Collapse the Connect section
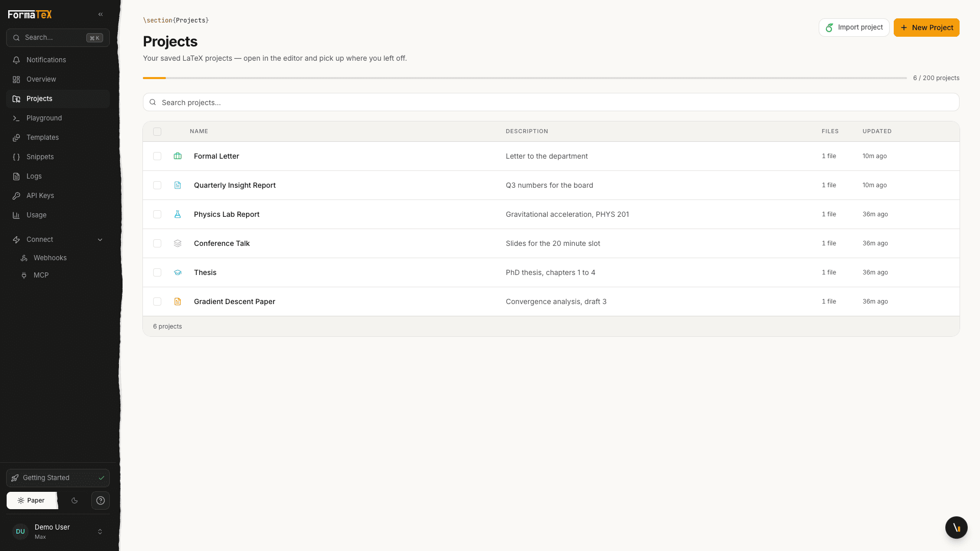980x551 pixels. coord(58,239)
